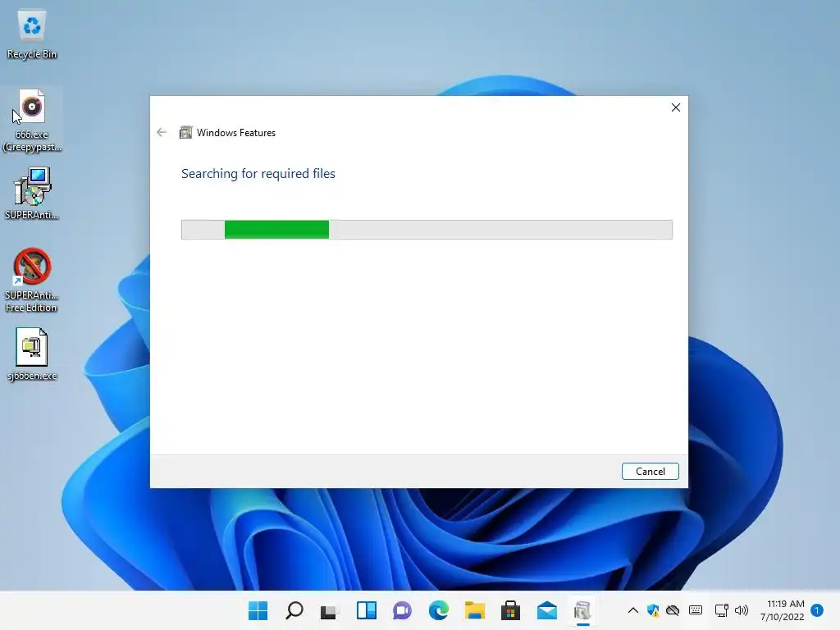This screenshot has width=840, height=630.
Task: Go back in Windows Features dialog
Action: click(x=162, y=132)
